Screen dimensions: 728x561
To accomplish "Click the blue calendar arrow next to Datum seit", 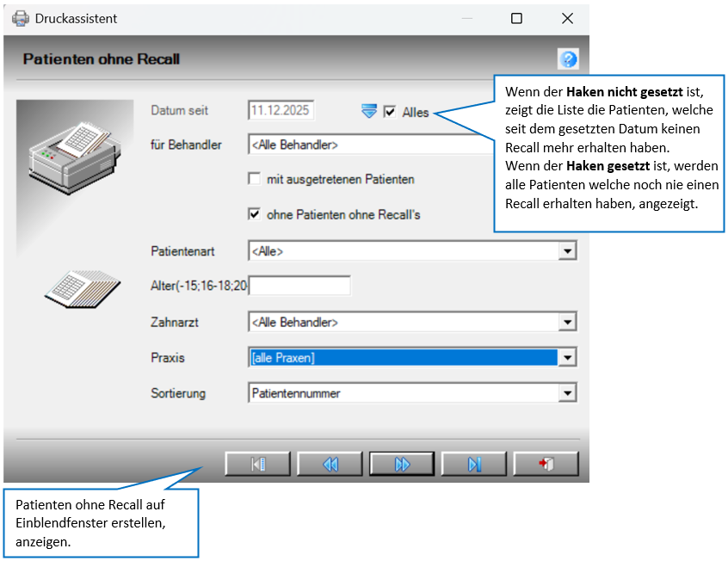I will 369,112.
